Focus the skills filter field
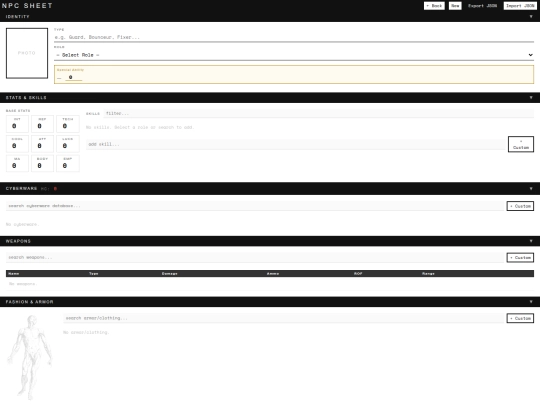540x405 pixels. (319, 113)
